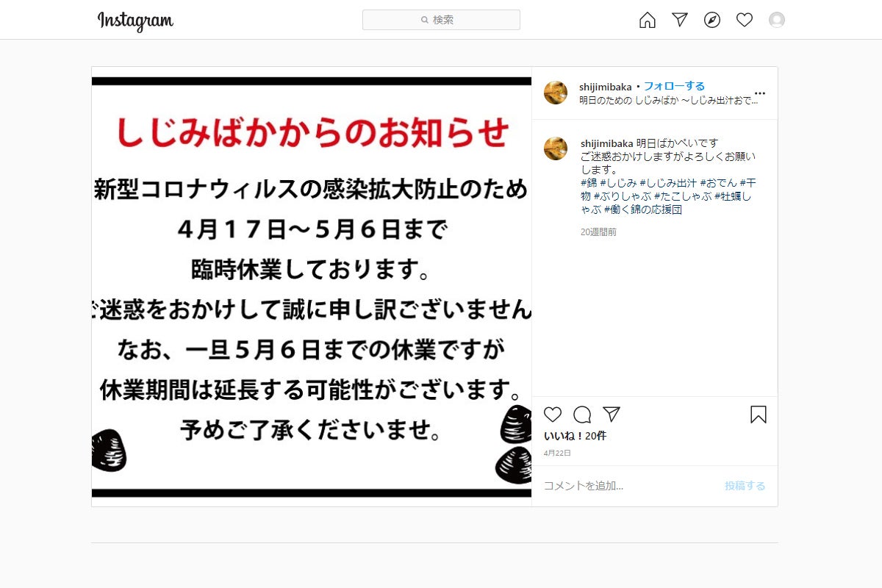
Task: Open Explore compass icon
Action: (x=712, y=20)
